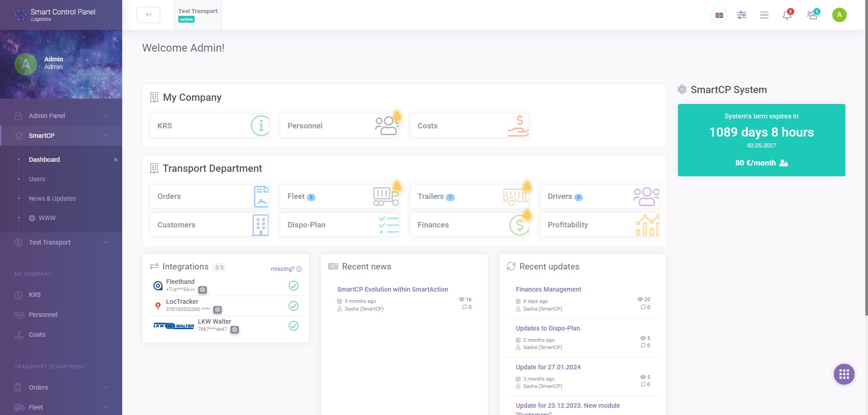The width and height of the screenshot is (868, 415).
Task: Toggle the LocTracker integration status checkmark
Action: [x=294, y=306]
